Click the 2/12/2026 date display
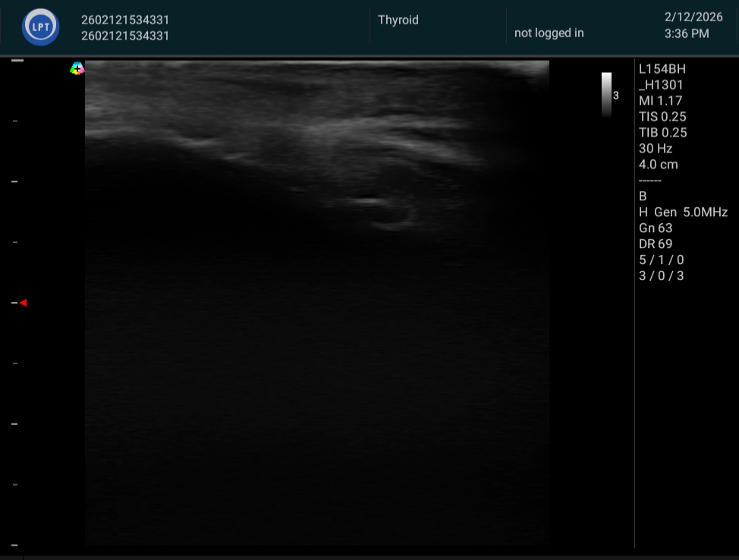 pyautogui.click(x=693, y=17)
